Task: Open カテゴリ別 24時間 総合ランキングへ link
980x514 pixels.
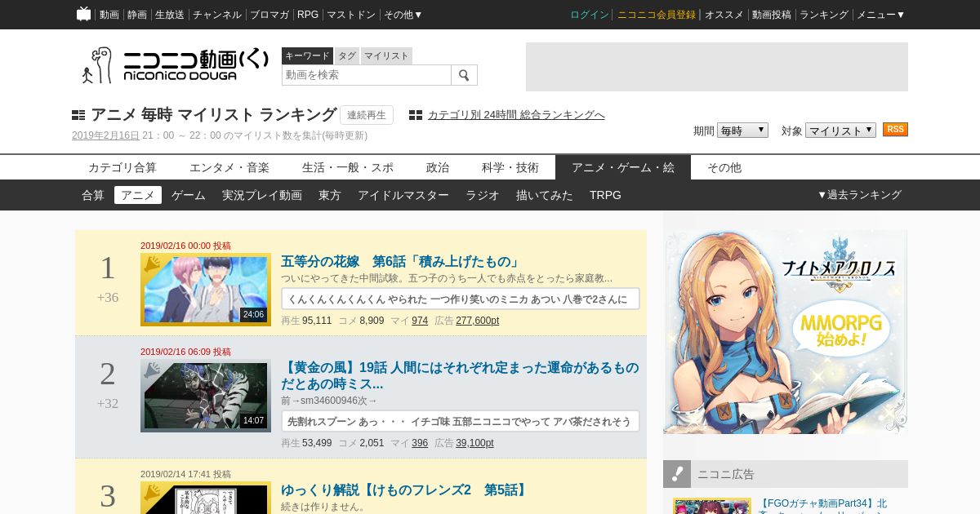Action: [x=516, y=115]
